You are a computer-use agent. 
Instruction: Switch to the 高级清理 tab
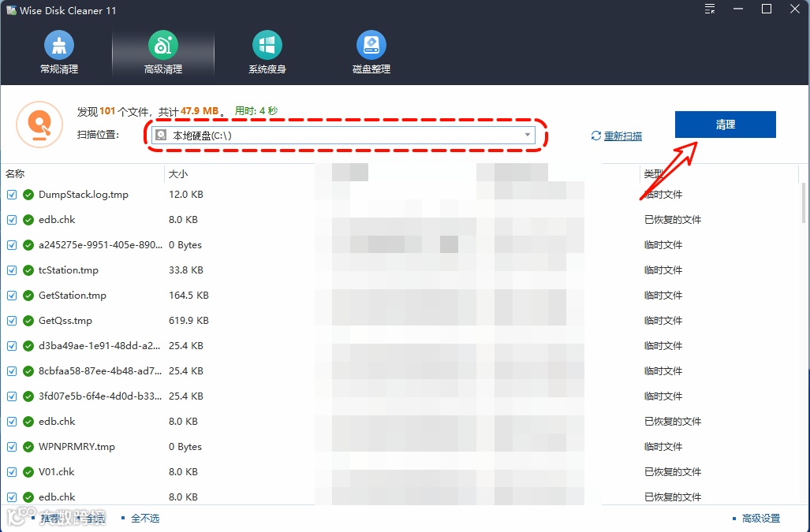[162, 53]
